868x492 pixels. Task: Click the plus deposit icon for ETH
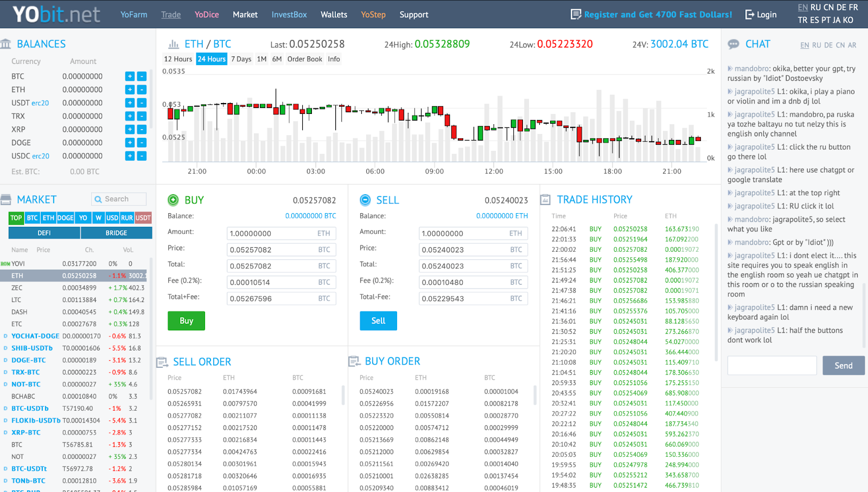coord(130,90)
